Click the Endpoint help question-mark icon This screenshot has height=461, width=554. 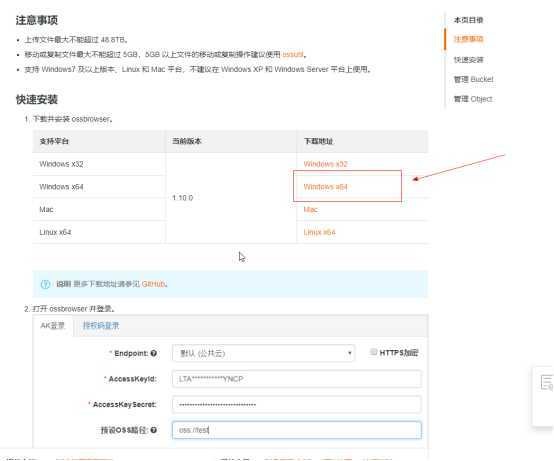tap(153, 353)
